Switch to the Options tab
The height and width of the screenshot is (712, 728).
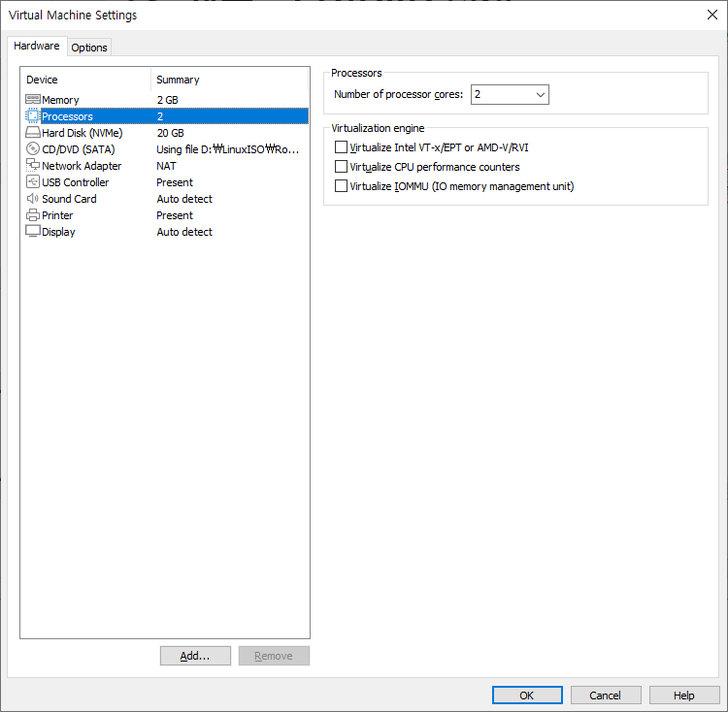89,48
